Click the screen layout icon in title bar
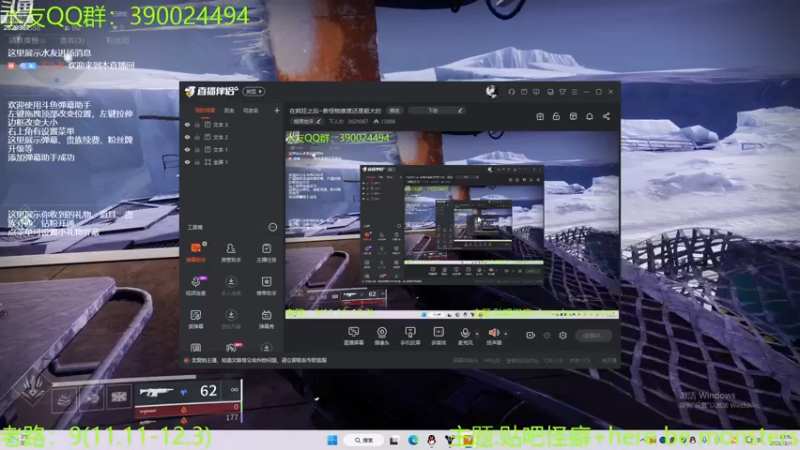The width and height of the screenshot is (800, 450). (x=550, y=92)
